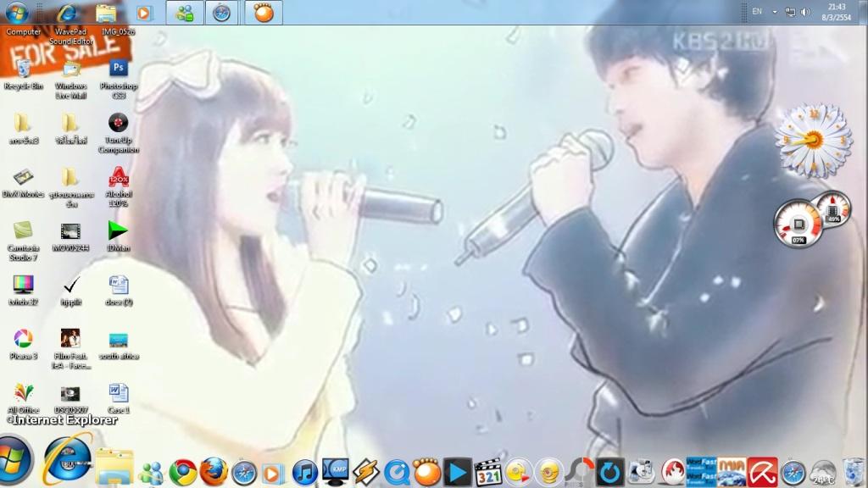Viewport: 868px width, 488px height.
Task: Launch Avira red umbrella from dock
Action: 762,473
